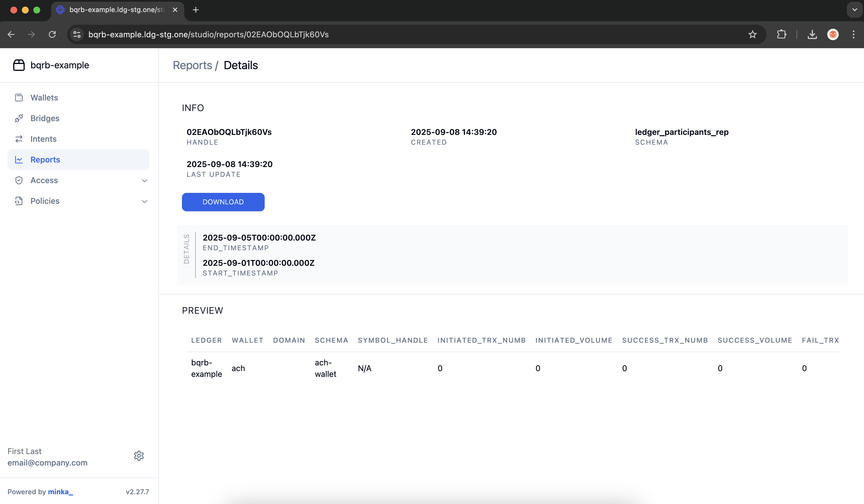Click the bqrb-example ledger logo icon
Image resolution: width=864 pixels, height=504 pixels.
tap(19, 65)
